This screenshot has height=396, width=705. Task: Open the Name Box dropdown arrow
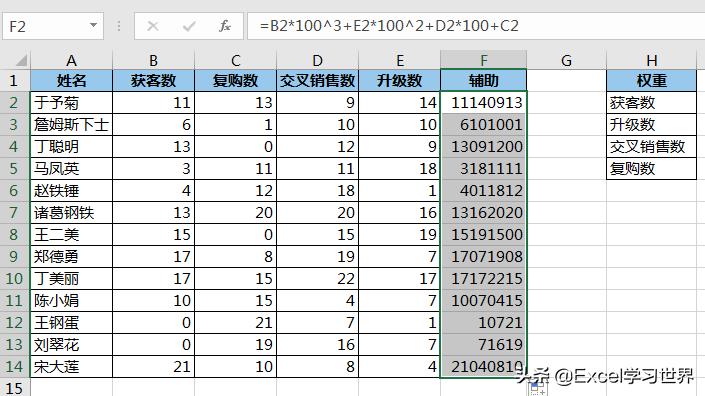tap(94, 25)
